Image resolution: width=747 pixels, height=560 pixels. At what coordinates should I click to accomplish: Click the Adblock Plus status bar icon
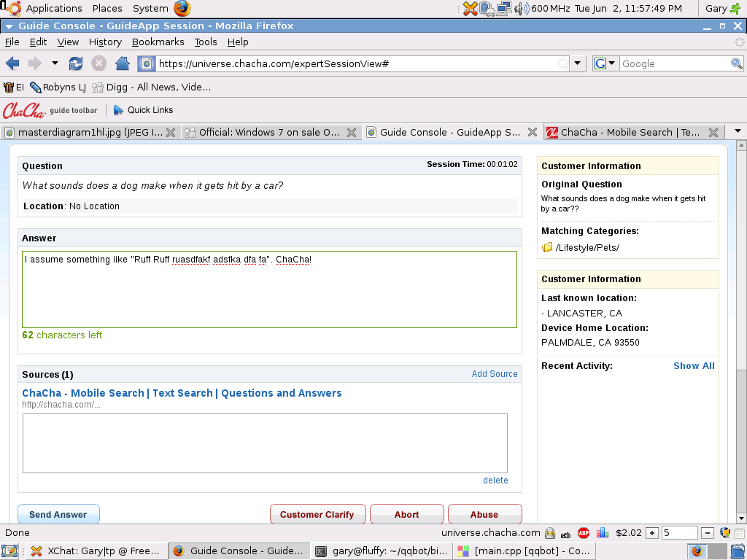584,533
